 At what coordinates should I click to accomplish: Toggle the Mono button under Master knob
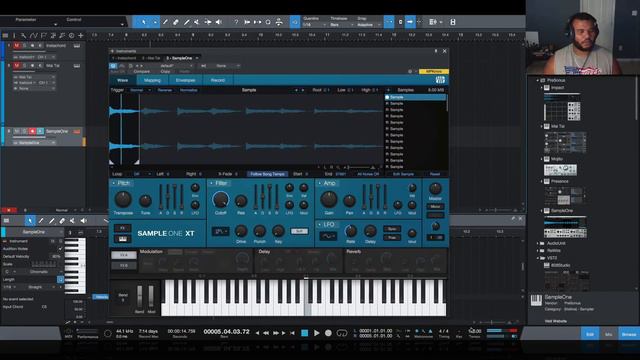coord(435,207)
